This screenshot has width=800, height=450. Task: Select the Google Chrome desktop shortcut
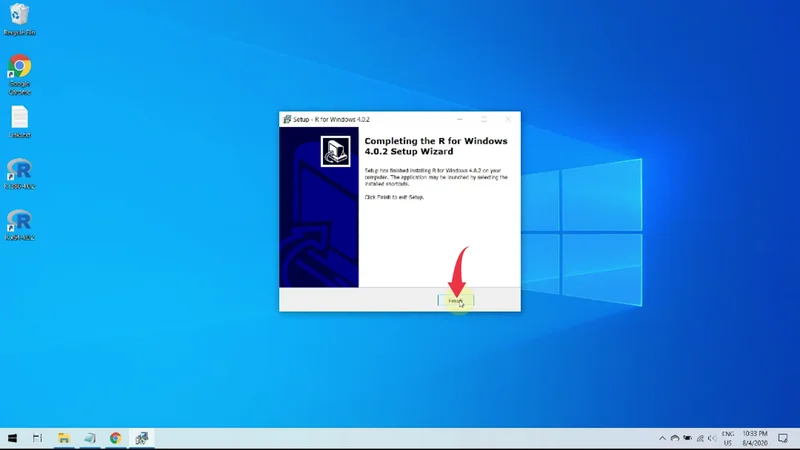[19, 70]
